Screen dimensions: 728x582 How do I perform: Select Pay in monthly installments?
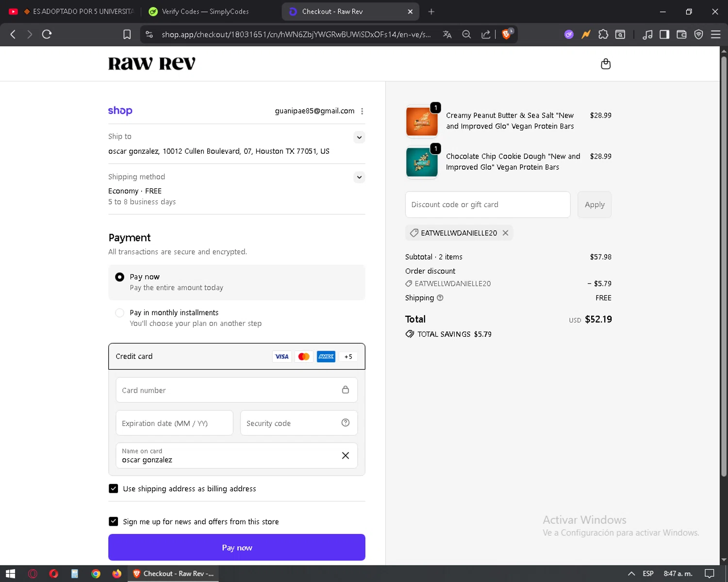tap(119, 313)
